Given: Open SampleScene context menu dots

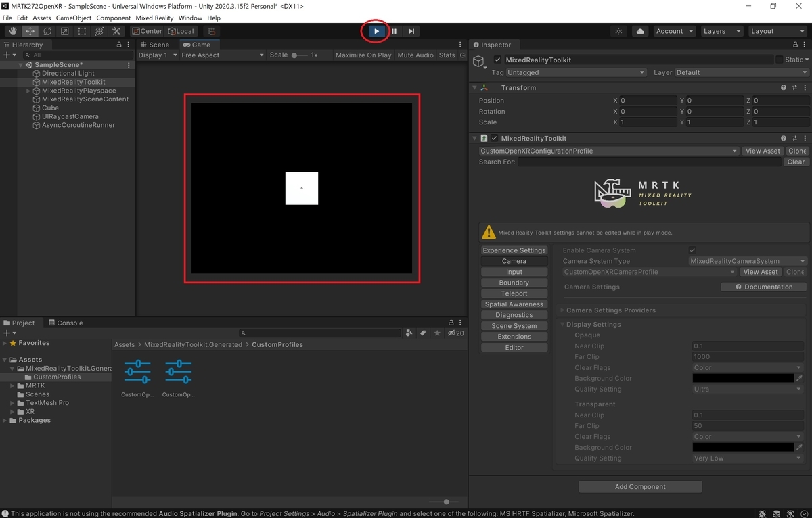Looking at the screenshot, I should pos(129,65).
